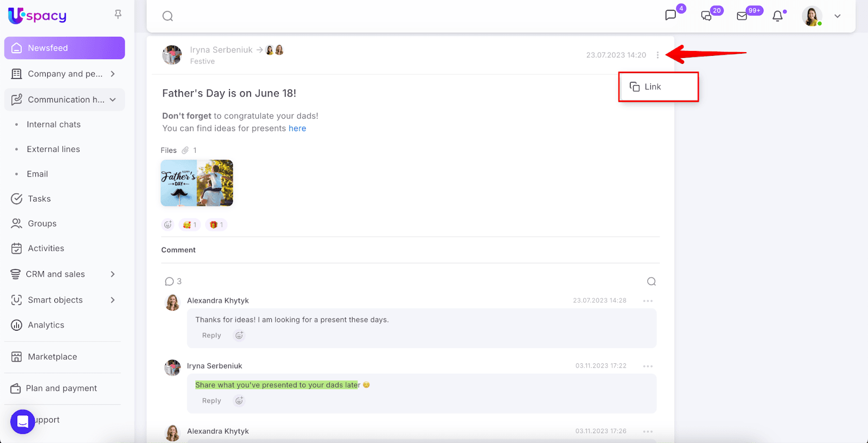868x443 pixels.
Task: Open options for Iryna's 17:22 comment
Action: [648, 366]
